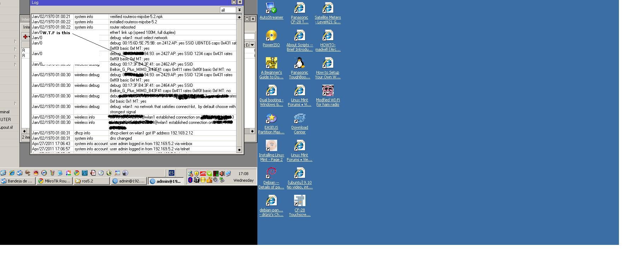This screenshot has height=271, width=644.
Task: Click the Log scrollbar down arrow
Action: pos(239,150)
